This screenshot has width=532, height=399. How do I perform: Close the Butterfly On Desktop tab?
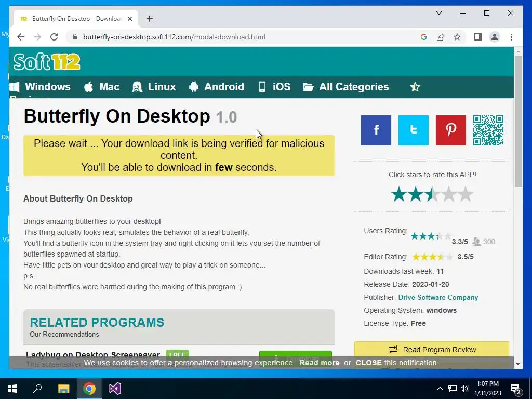click(x=129, y=19)
